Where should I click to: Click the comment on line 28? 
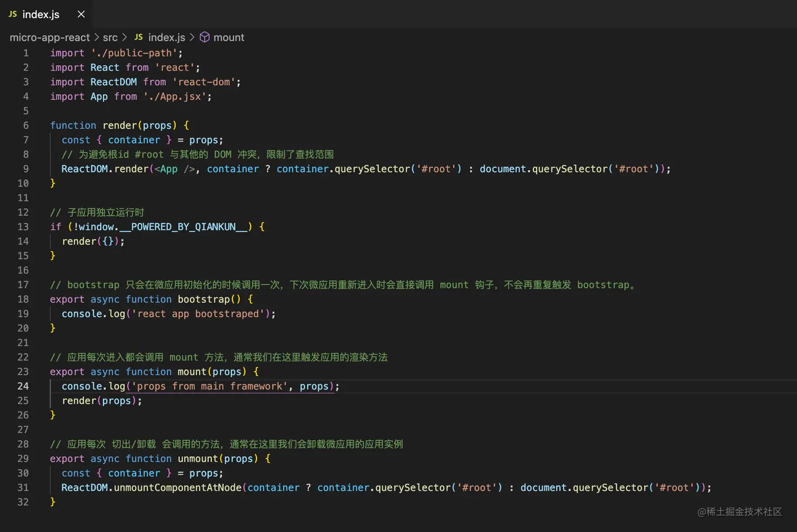tap(227, 444)
